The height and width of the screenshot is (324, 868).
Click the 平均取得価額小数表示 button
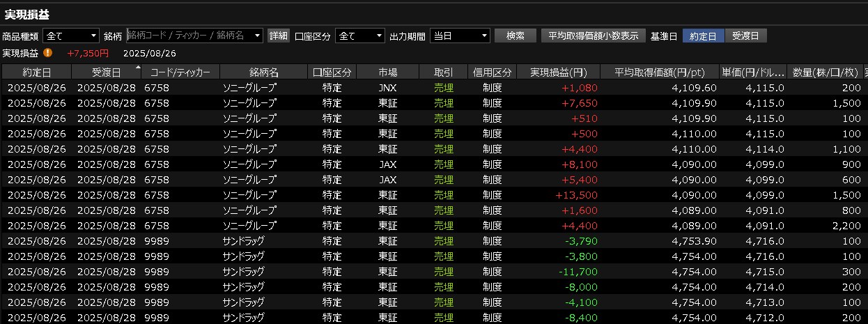click(594, 36)
